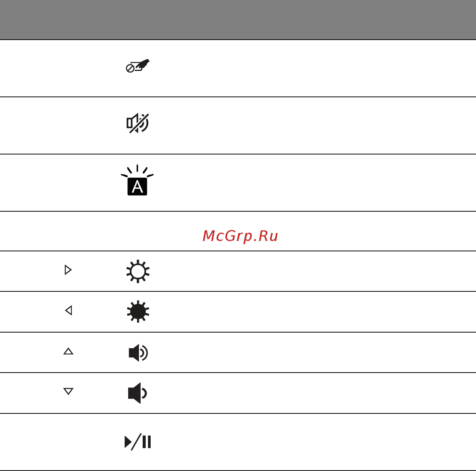Viewport: 476px width, 471px height.
Task: Click the right-pointing triangle arrow
Action: [68, 270]
